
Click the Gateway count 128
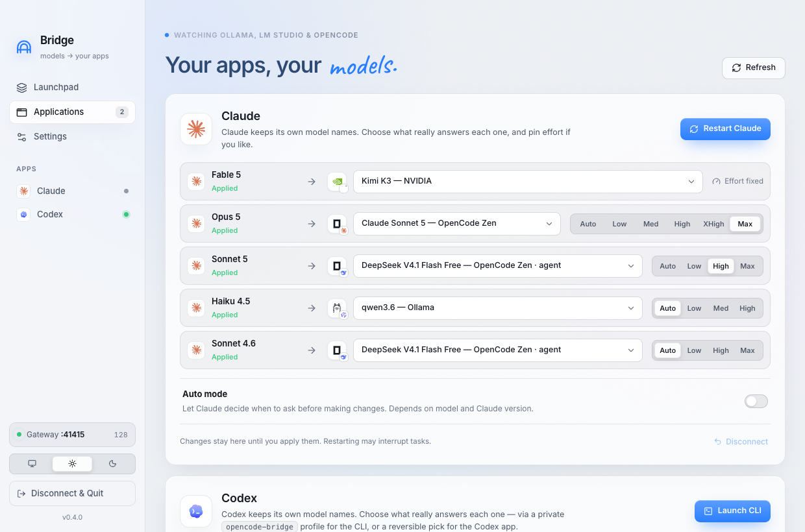pos(121,435)
